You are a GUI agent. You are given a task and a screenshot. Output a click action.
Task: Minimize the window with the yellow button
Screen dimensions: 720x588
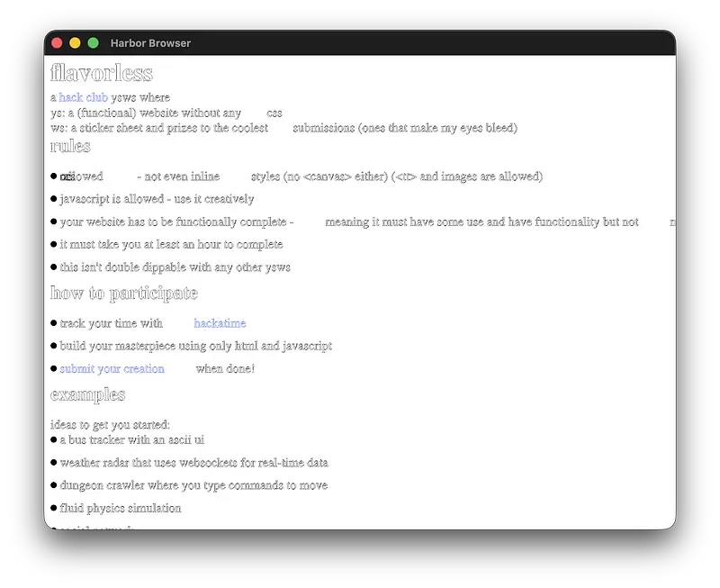[x=75, y=43]
